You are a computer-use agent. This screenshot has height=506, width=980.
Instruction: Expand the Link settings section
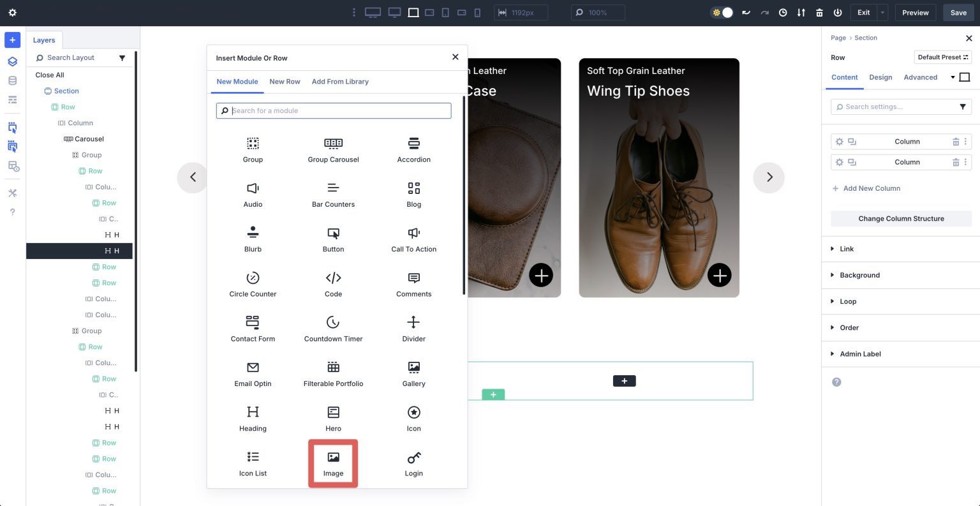[846, 249]
